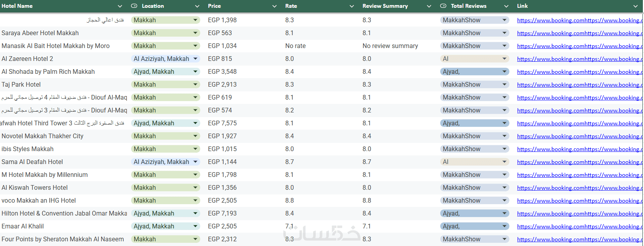Click the 'No review summary' cell
This screenshot has width=644, height=246.
pyautogui.click(x=390, y=46)
